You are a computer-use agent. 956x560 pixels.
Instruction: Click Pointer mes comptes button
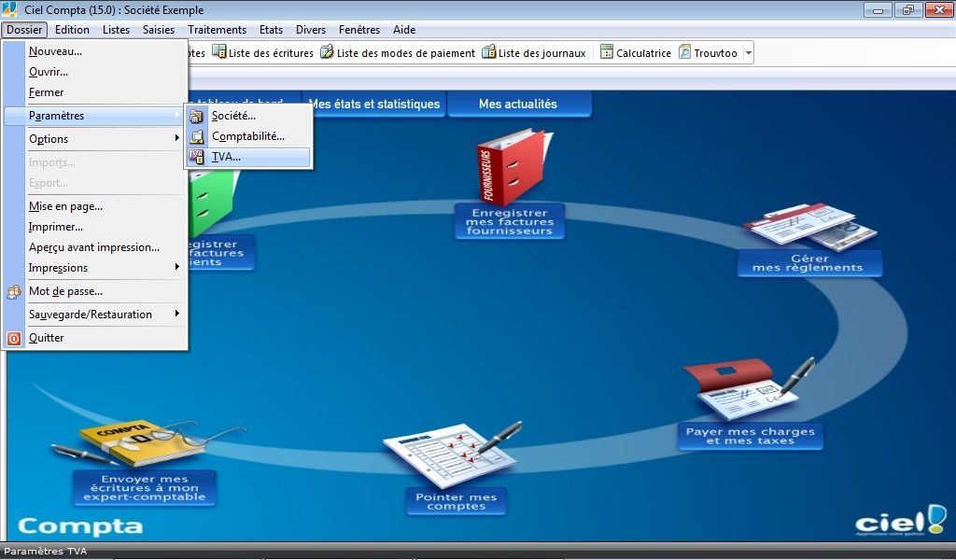coord(456,501)
